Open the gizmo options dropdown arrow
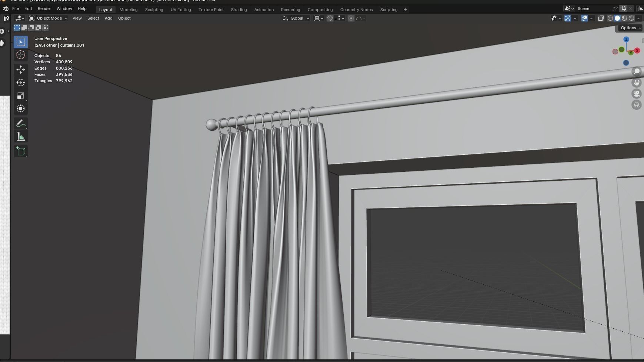644x362 pixels. 575,18
